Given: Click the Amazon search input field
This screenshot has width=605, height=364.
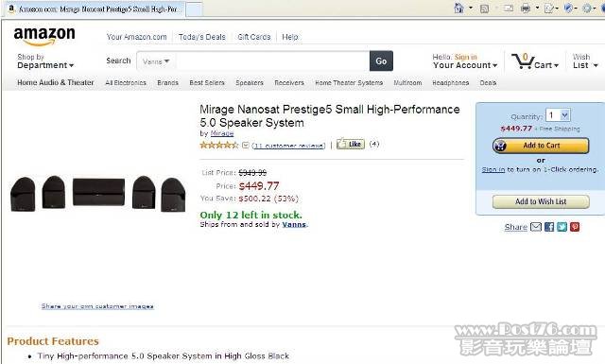Looking at the screenshot, I should pos(272,61).
